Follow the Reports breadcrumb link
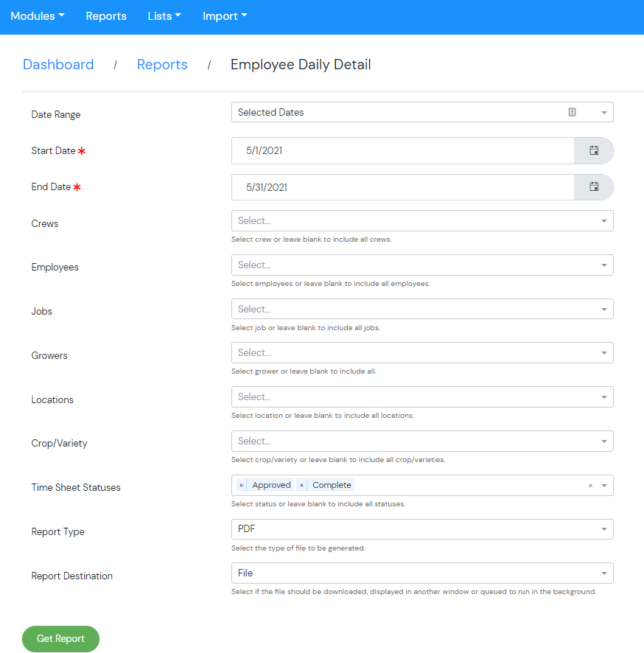 point(162,65)
